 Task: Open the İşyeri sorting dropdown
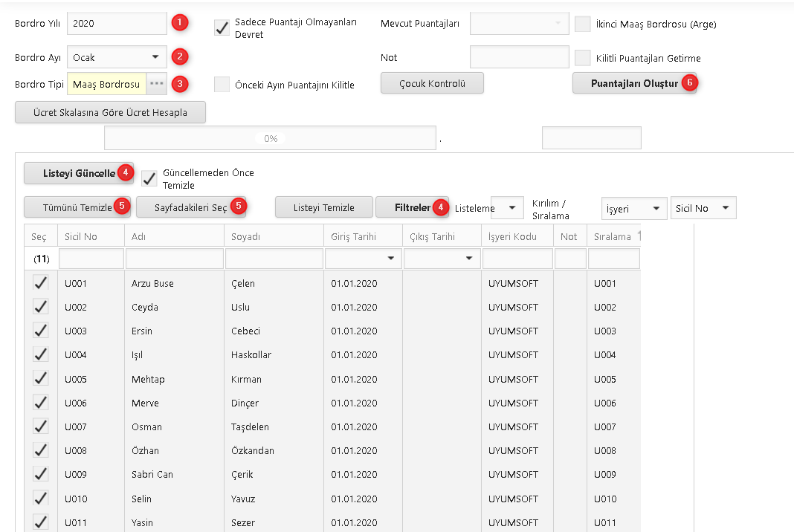pos(633,208)
